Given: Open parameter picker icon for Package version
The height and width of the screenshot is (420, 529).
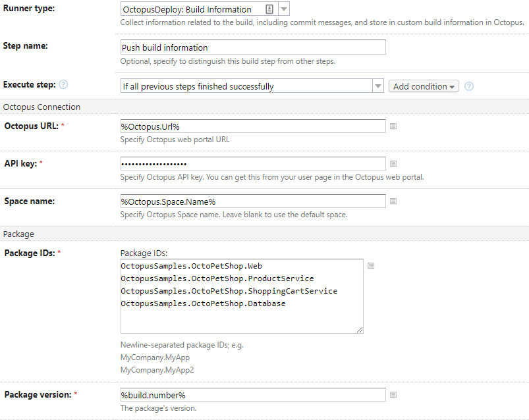Looking at the screenshot, I should pyautogui.click(x=393, y=395).
